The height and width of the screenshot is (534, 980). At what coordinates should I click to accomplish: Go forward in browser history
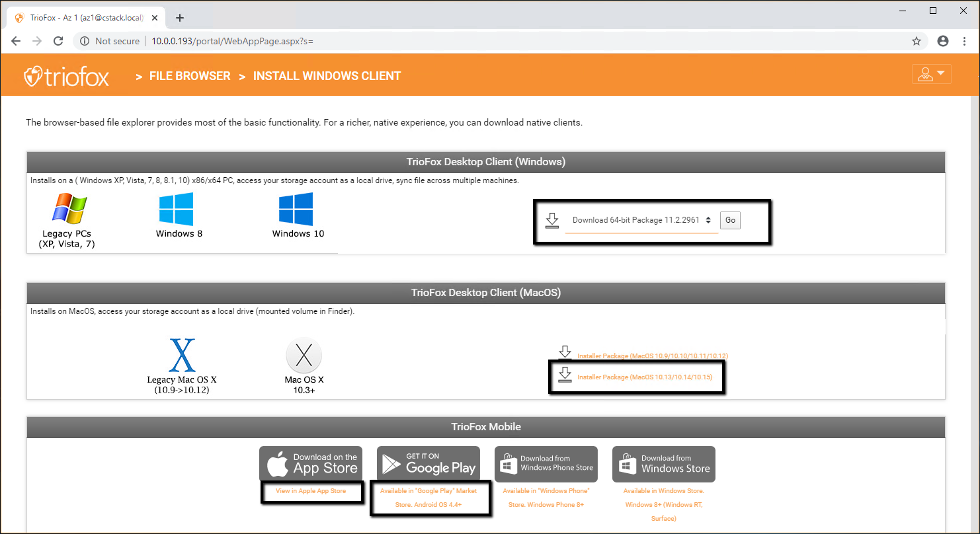[x=37, y=41]
